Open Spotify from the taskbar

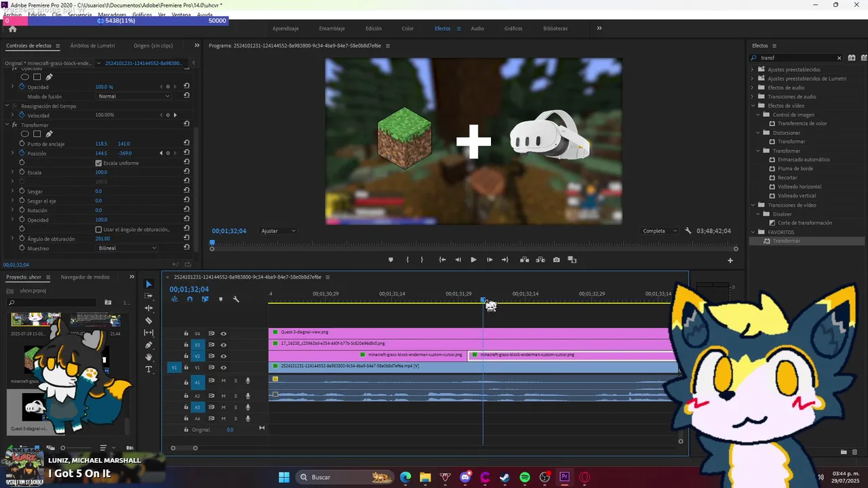[525, 477]
